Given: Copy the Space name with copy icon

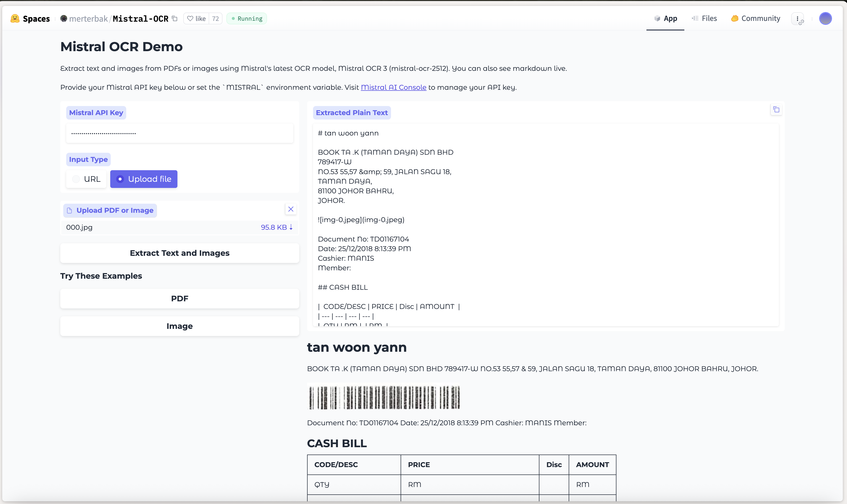Looking at the screenshot, I should 175,18.
